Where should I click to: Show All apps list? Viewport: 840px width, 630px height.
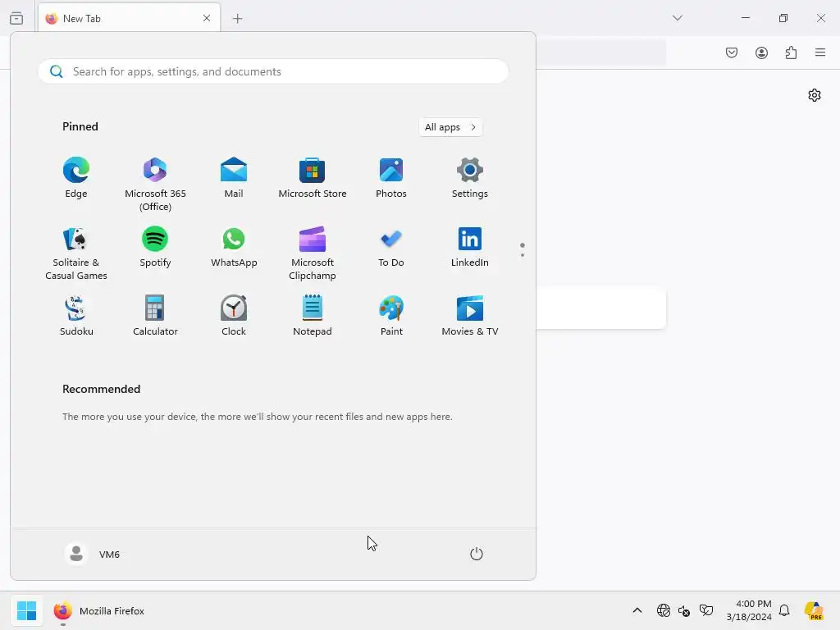coord(450,127)
